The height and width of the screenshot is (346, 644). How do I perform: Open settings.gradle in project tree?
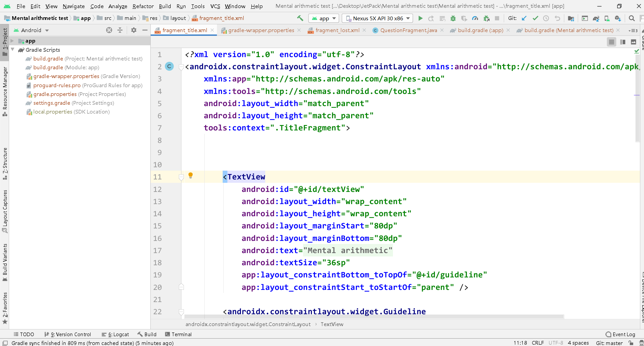tap(70, 103)
